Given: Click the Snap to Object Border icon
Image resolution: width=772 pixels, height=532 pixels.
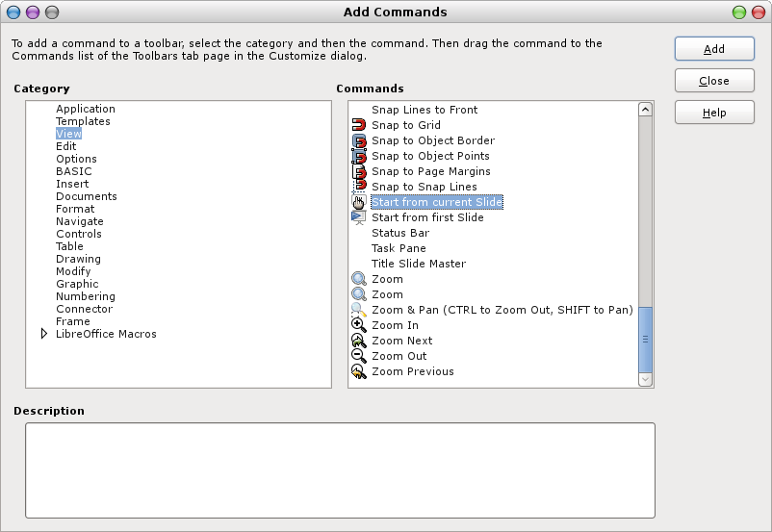Looking at the screenshot, I should [359, 140].
